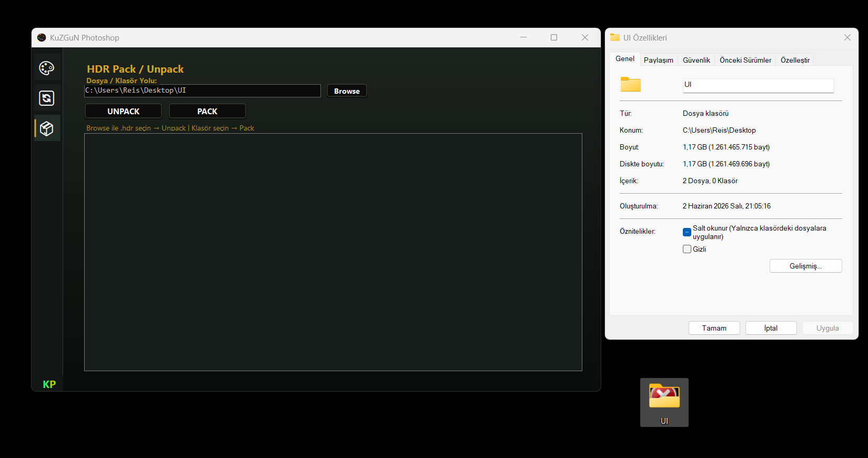Open the color palette sidebar tool
868x458 pixels.
pos(47,68)
